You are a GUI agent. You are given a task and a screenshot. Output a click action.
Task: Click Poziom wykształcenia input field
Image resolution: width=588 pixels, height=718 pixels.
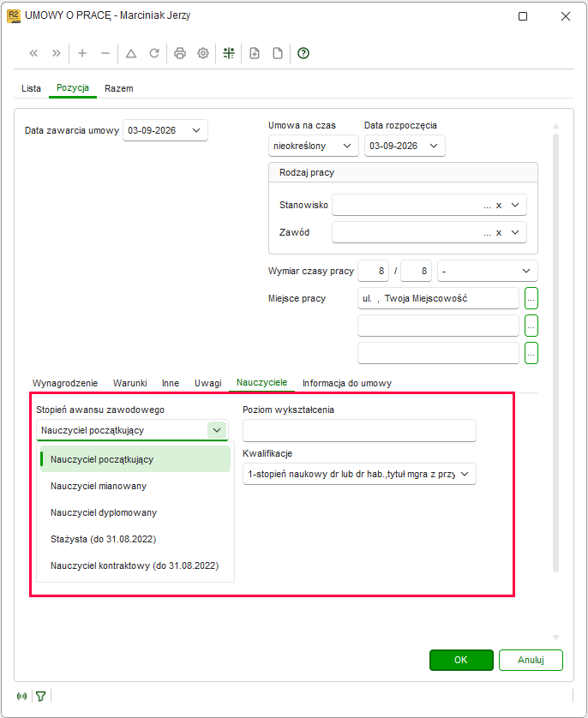point(359,430)
